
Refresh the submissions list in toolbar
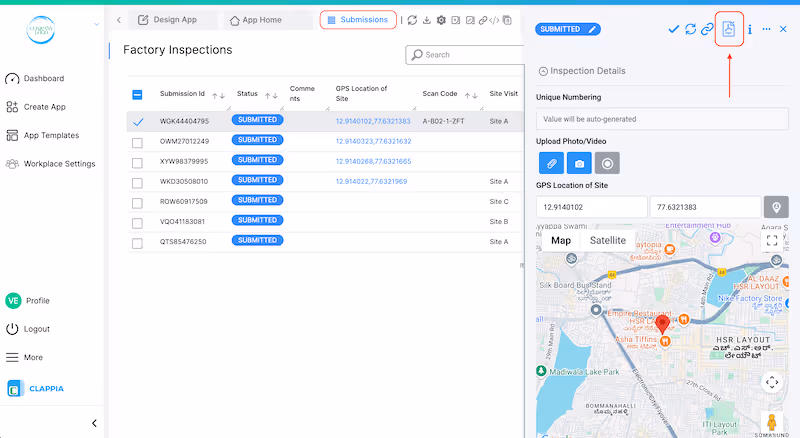pos(412,20)
